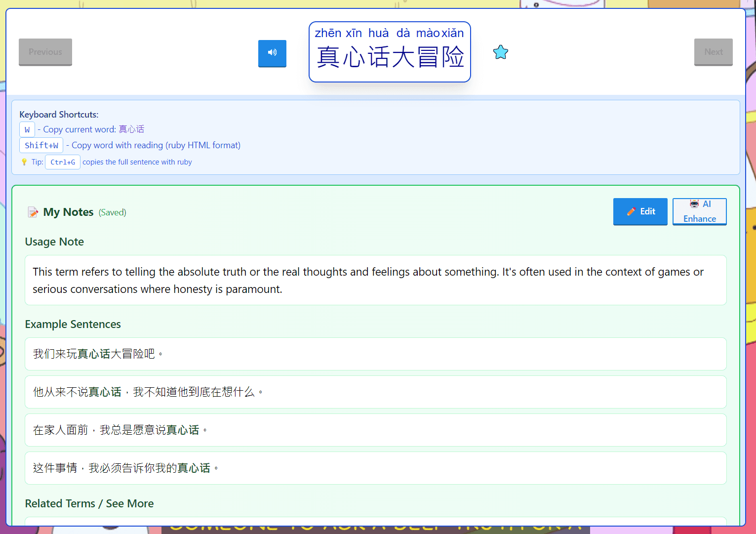
Task: Click the pencil icon on the Edit button
Action: 631,211
